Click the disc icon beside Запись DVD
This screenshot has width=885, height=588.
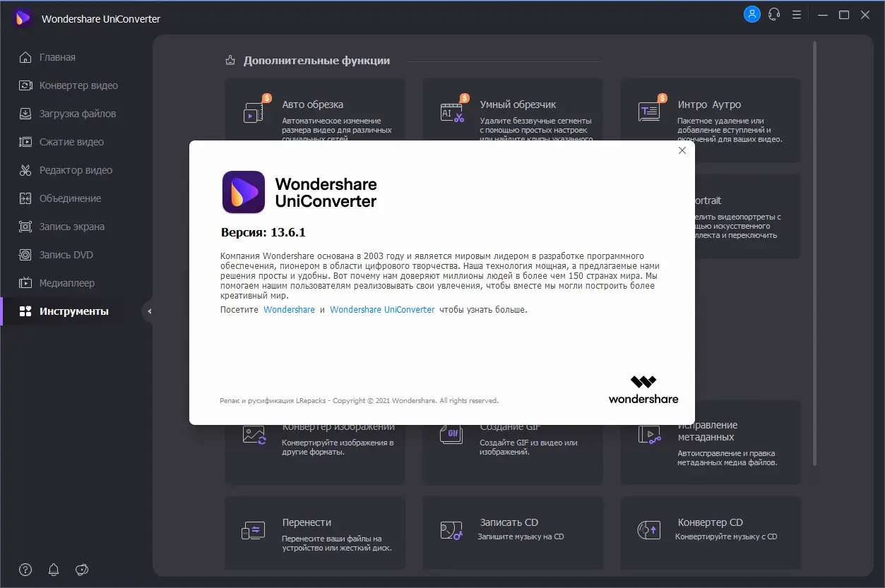(25, 255)
